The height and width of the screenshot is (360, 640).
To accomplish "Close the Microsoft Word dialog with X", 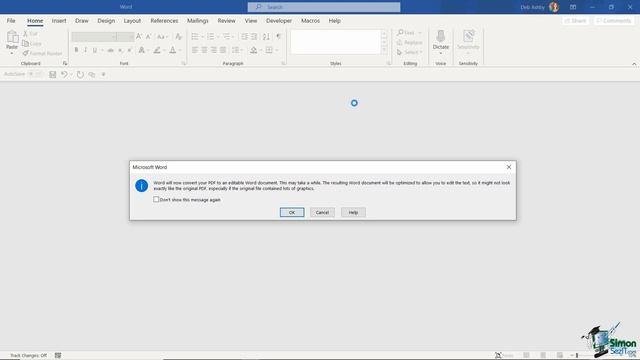I will point(509,167).
